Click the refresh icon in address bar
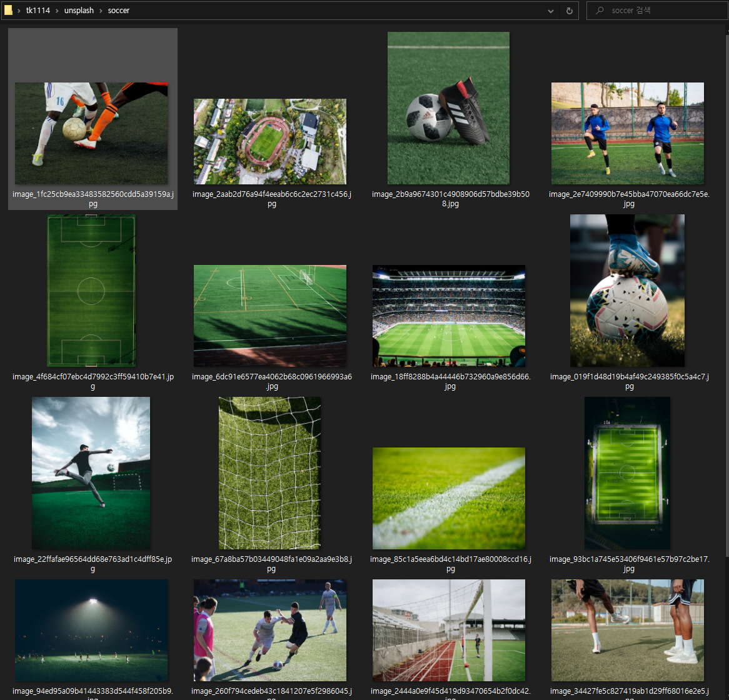Viewport: 729px width, 700px height. click(569, 11)
